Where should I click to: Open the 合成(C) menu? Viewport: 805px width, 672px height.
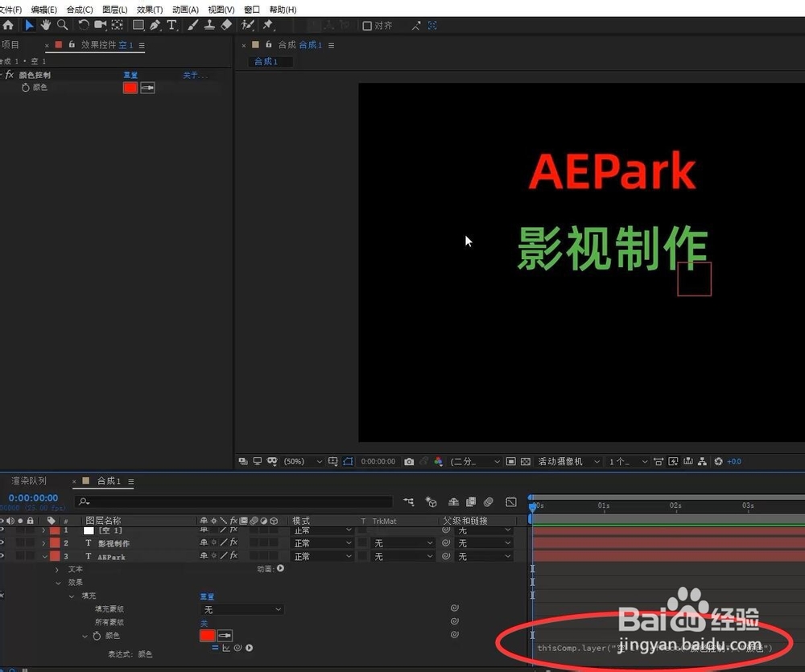[x=80, y=10]
